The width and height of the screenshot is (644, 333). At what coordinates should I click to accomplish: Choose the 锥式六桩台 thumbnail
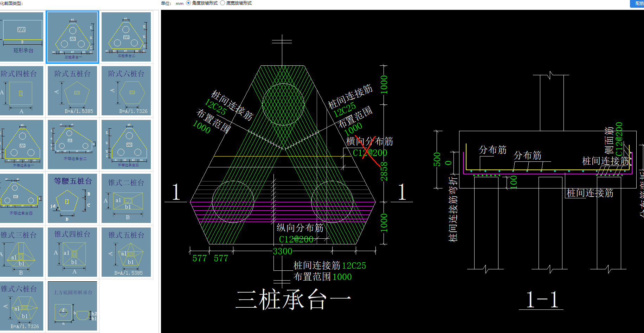21,306
